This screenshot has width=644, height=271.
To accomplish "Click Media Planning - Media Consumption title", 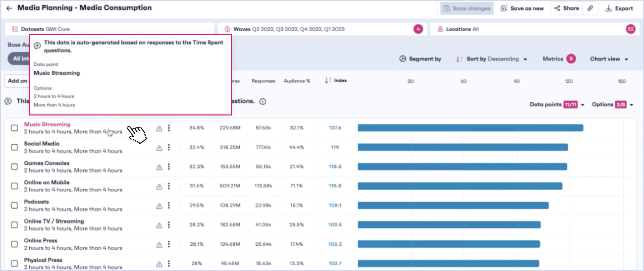I will pos(85,8).
